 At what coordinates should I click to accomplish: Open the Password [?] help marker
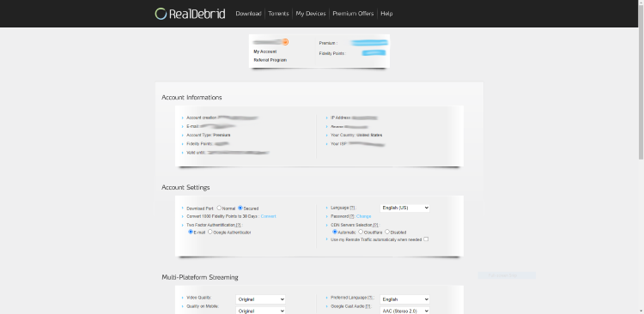352,216
